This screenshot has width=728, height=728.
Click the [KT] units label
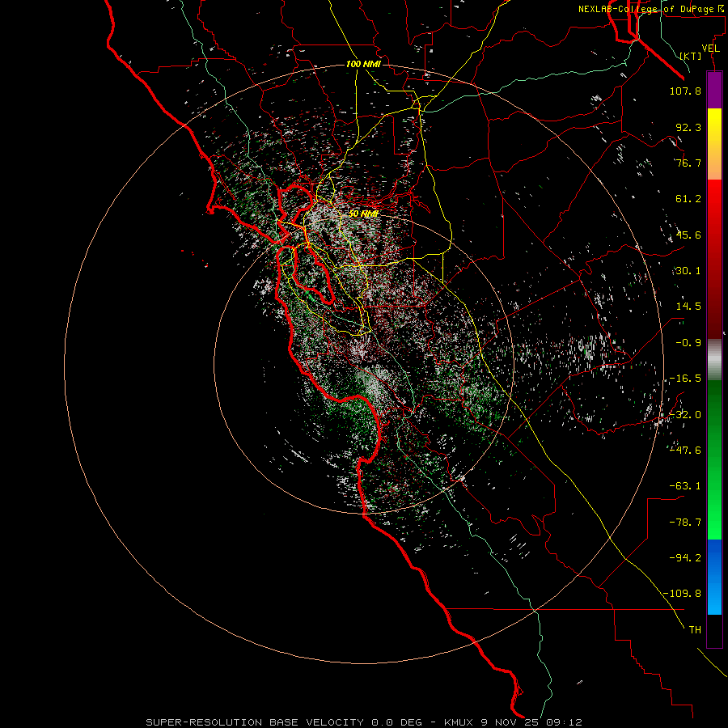pos(691,56)
